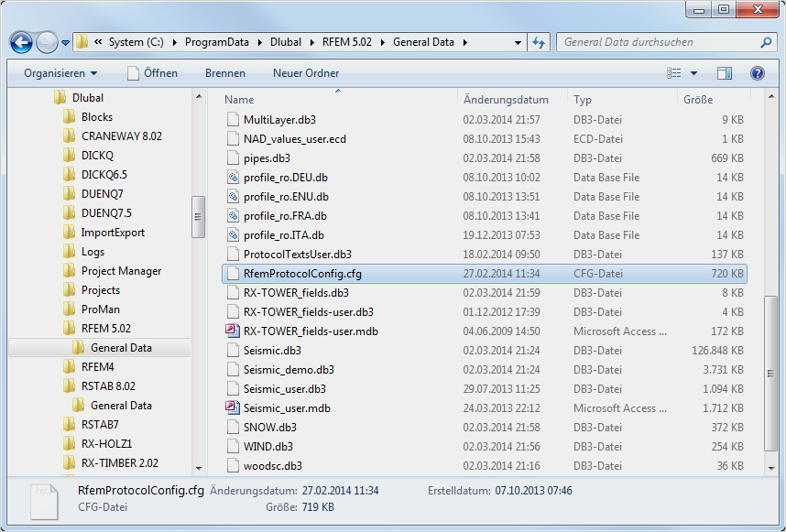Select RX-HOLZ1 folder icon in tree
This screenshot has width=786, height=532.
point(69,444)
